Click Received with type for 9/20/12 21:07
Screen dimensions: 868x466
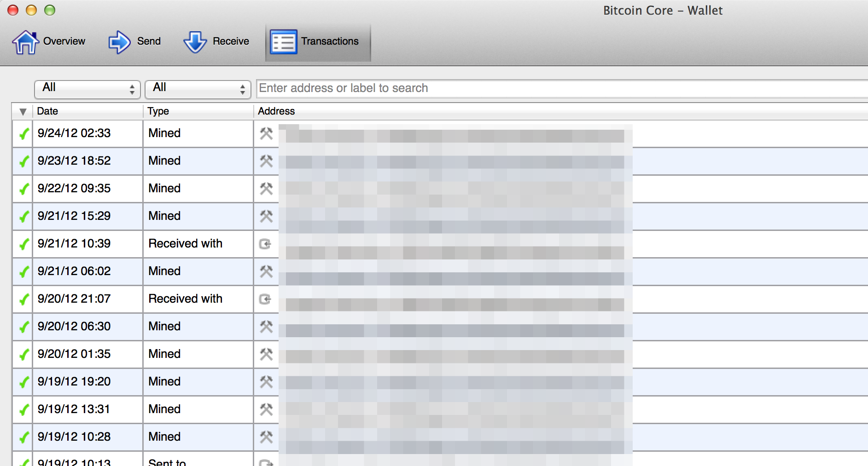185,299
